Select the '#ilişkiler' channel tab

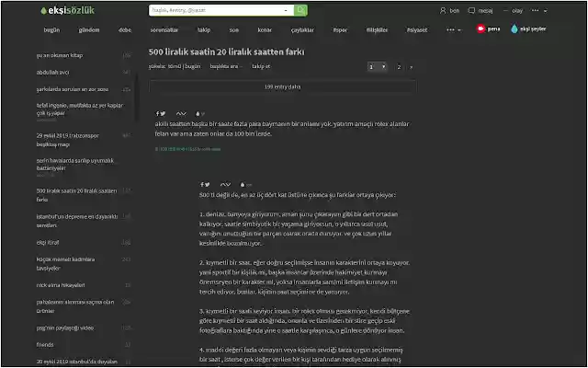click(x=377, y=30)
